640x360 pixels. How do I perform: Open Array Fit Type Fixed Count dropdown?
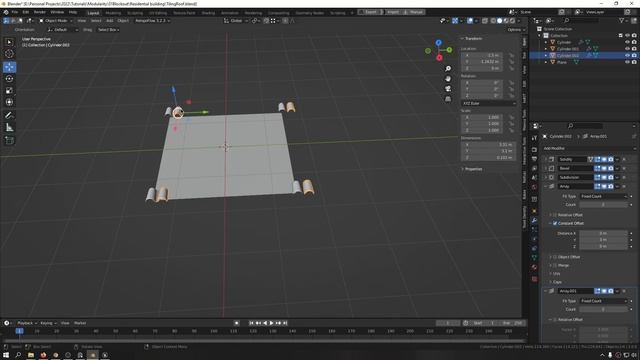(x=603, y=196)
